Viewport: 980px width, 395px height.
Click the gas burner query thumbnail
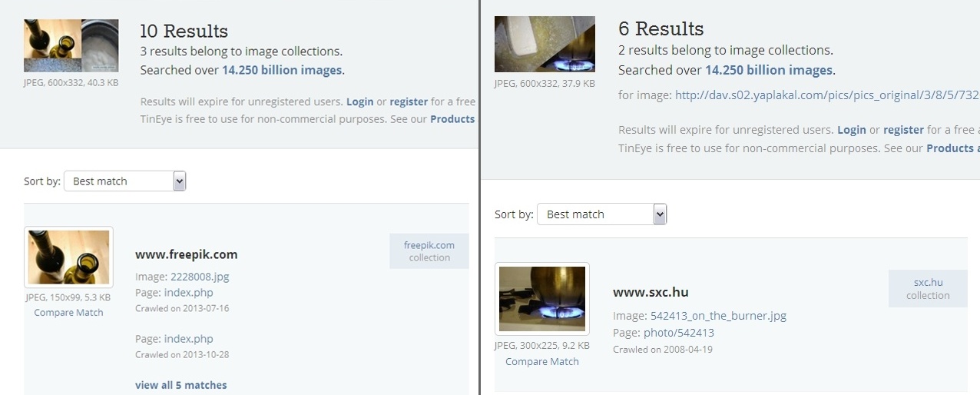(x=545, y=44)
